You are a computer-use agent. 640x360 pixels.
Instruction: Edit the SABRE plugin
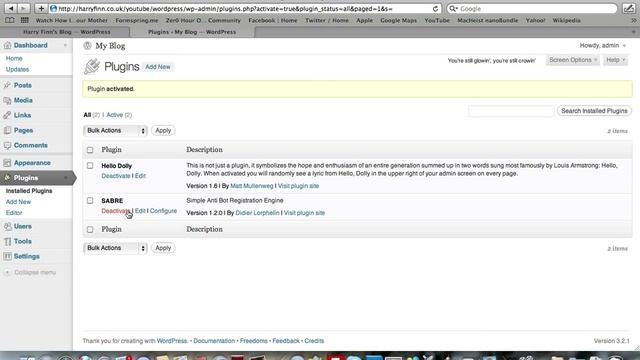coord(140,211)
